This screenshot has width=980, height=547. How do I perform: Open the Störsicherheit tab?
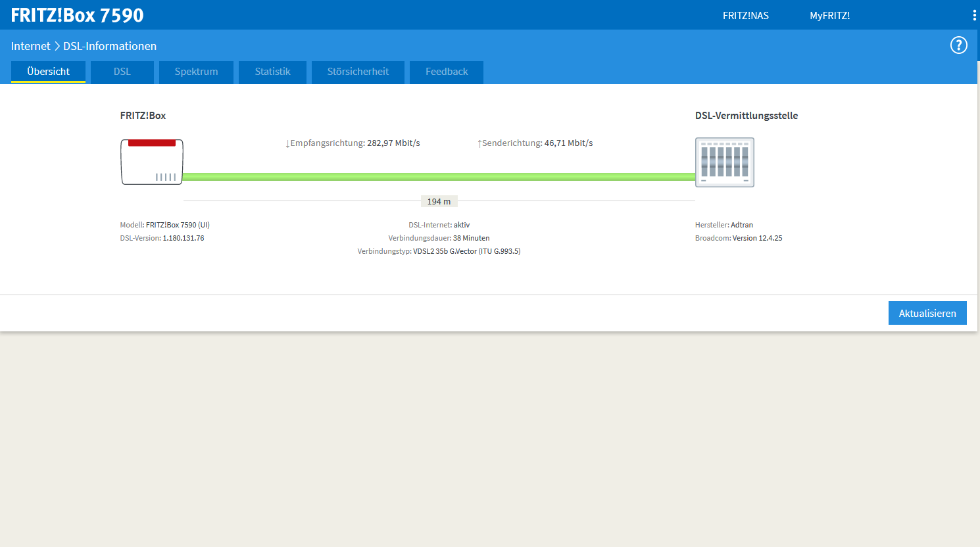click(x=358, y=72)
